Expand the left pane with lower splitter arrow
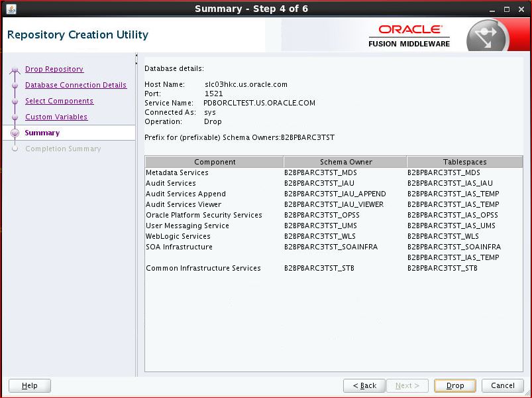Viewport: 532px width, 398px height. (136, 63)
